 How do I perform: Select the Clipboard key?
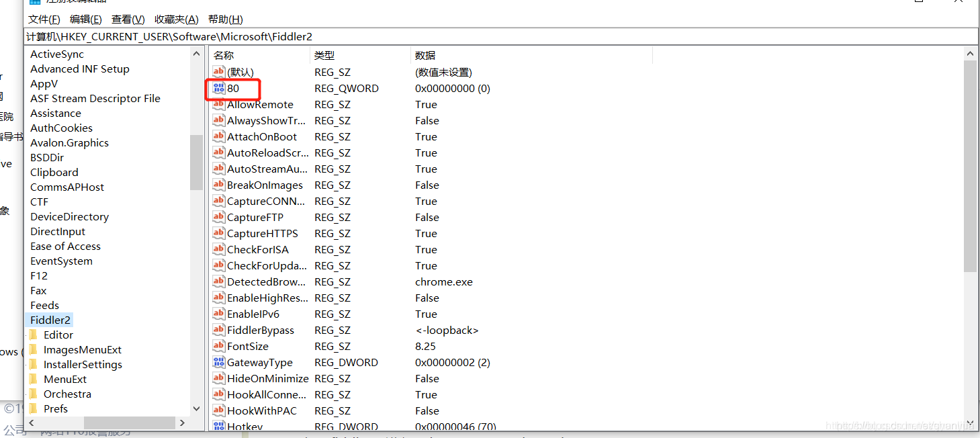(x=54, y=172)
